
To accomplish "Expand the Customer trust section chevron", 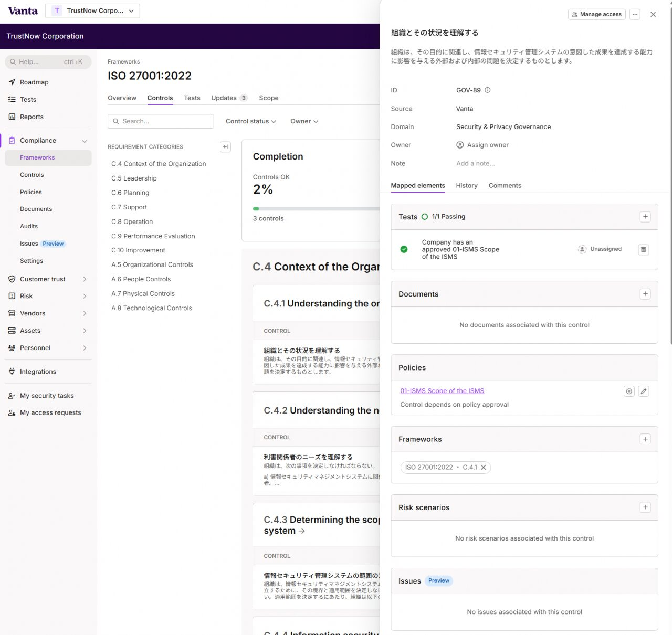I will (85, 279).
